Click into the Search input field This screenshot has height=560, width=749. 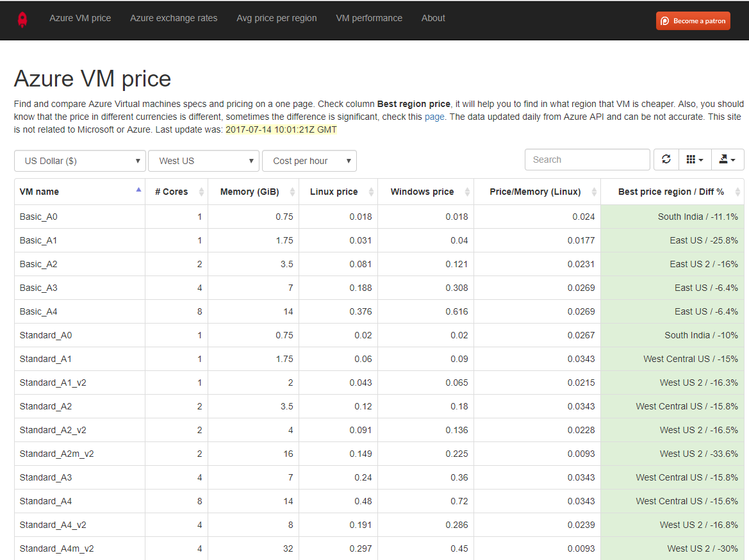(x=587, y=160)
